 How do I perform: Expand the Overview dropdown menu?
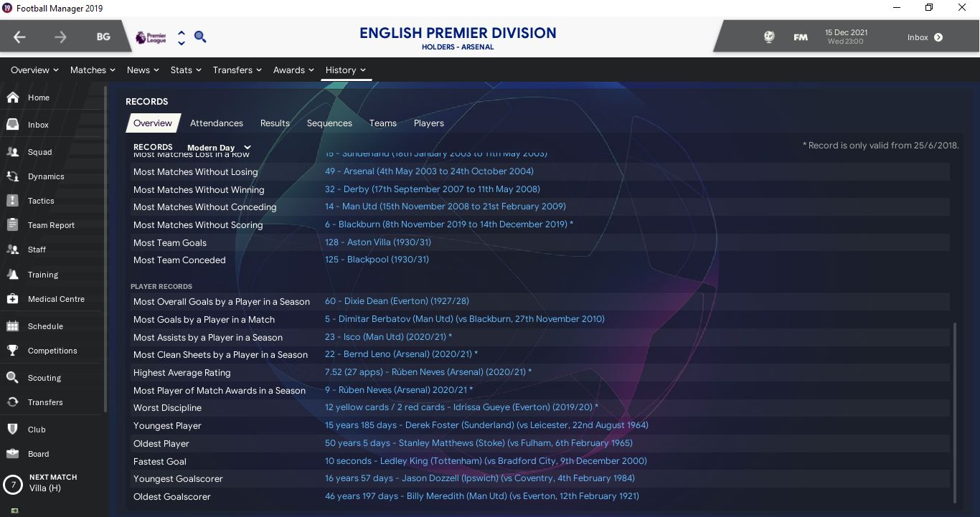point(35,70)
